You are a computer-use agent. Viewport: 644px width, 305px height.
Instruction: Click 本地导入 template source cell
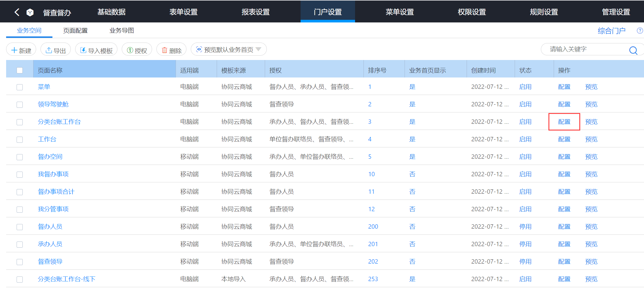pos(234,279)
